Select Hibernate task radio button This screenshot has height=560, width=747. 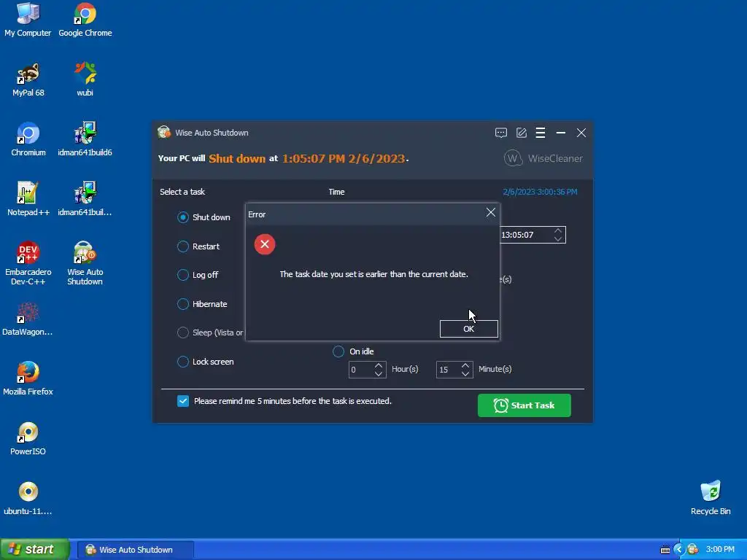[183, 304]
